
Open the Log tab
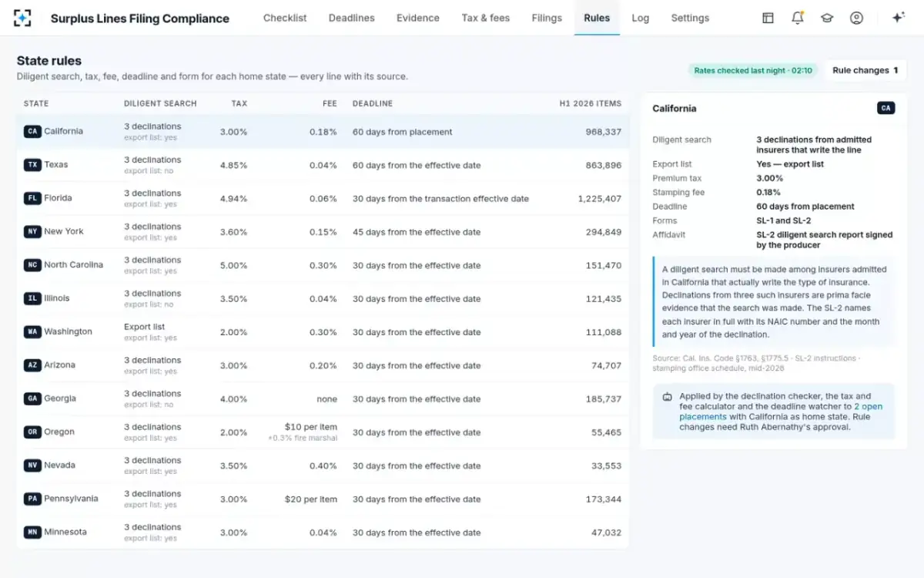(x=640, y=18)
